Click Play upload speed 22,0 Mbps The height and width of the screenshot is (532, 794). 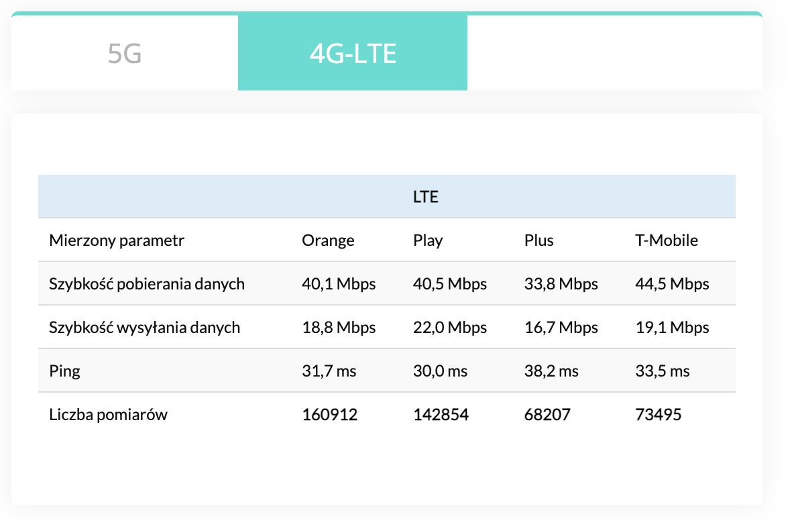pos(450,328)
